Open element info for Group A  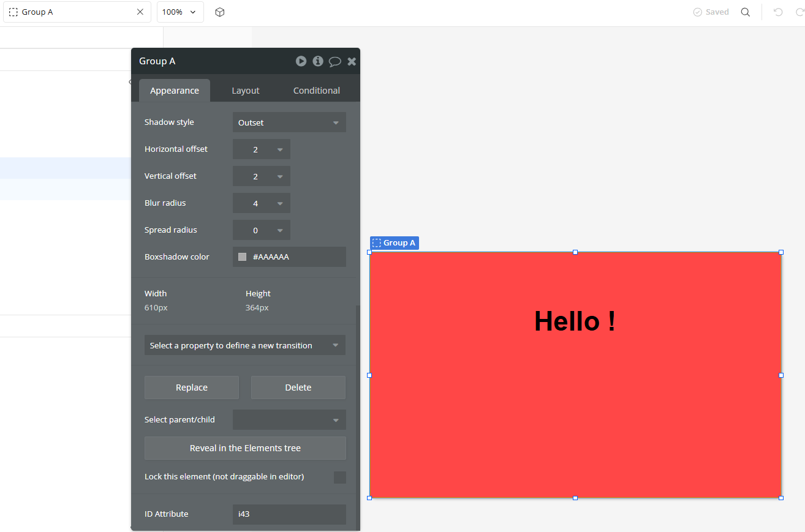[x=317, y=61]
